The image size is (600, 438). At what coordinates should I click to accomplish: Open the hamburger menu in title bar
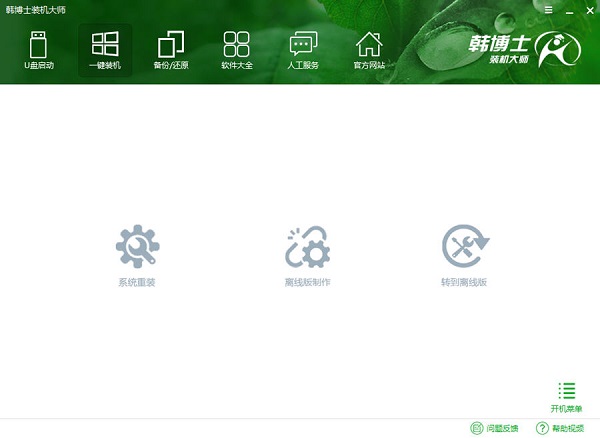(x=548, y=10)
